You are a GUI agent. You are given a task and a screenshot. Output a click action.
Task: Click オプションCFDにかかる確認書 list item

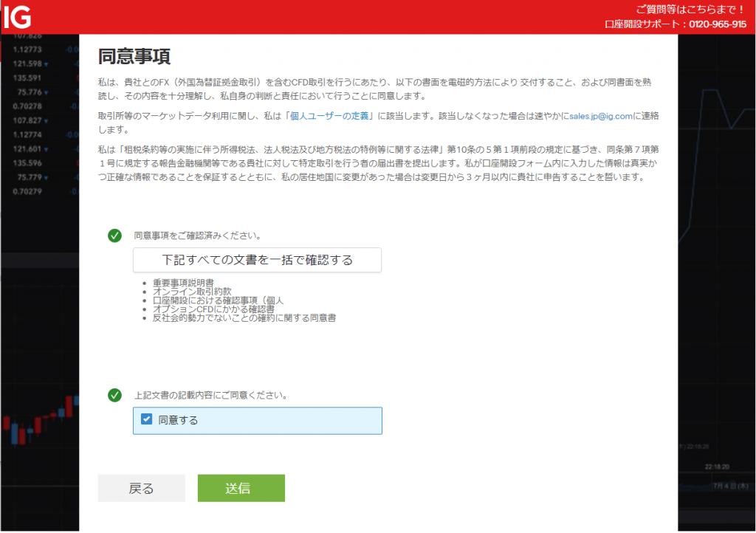point(213,309)
